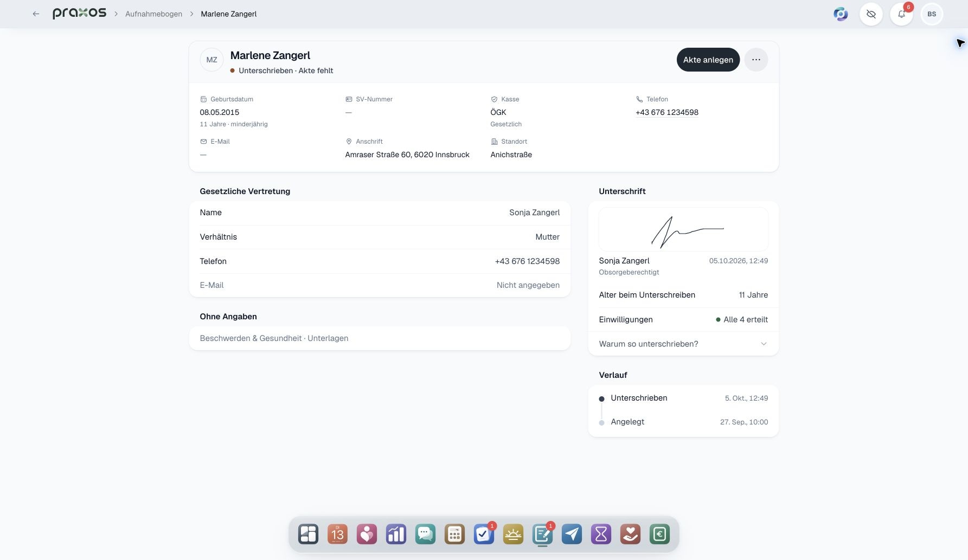Image resolution: width=968 pixels, height=560 pixels.
Task: Open the sunrise app in dock
Action: (x=513, y=535)
